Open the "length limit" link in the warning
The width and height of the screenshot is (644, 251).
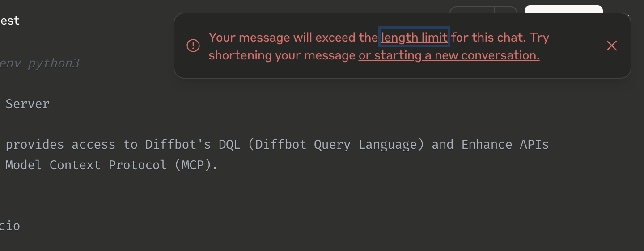pos(414,38)
